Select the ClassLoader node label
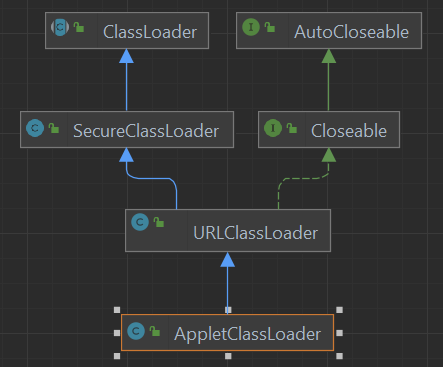 click(150, 32)
